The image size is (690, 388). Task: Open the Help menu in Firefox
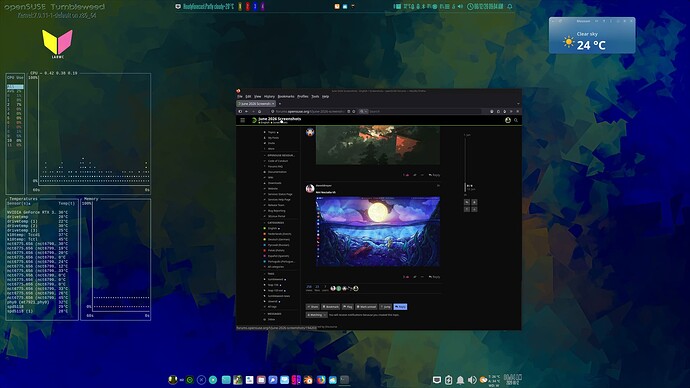325,96
